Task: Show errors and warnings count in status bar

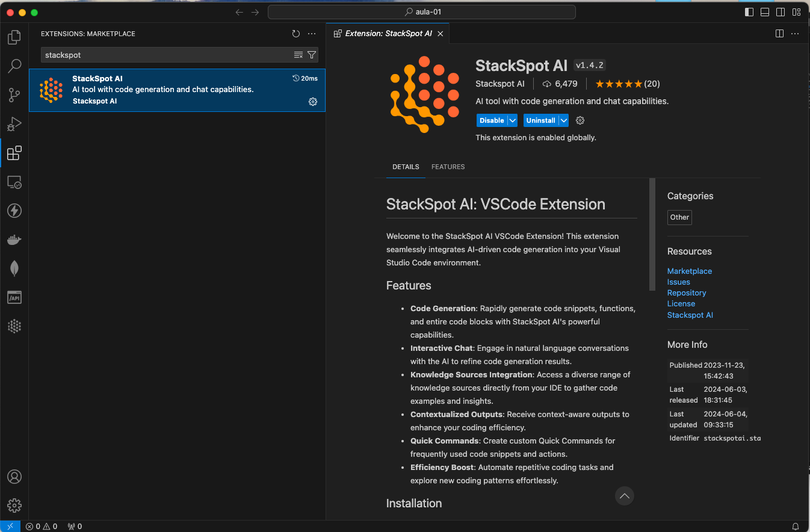Action: [42, 527]
